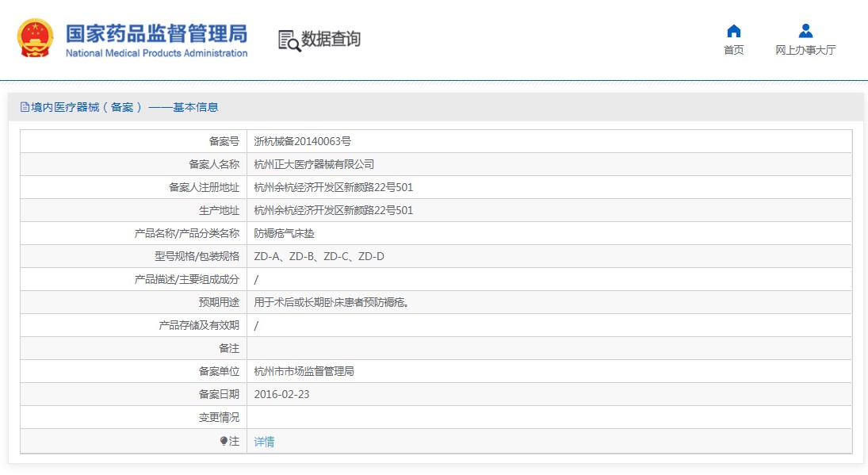Image resolution: width=868 pixels, height=475 pixels.
Task: Click the home 首页 house icon
Action: [733, 31]
